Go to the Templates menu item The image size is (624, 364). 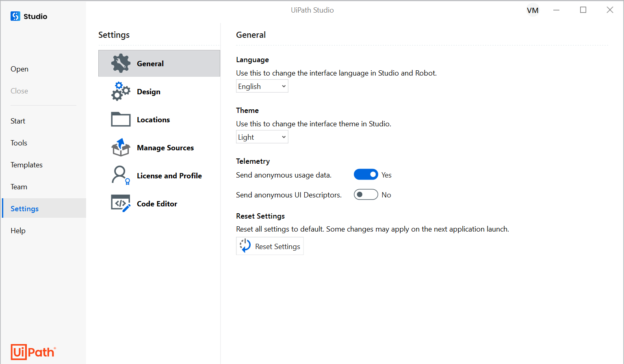[x=26, y=165]
